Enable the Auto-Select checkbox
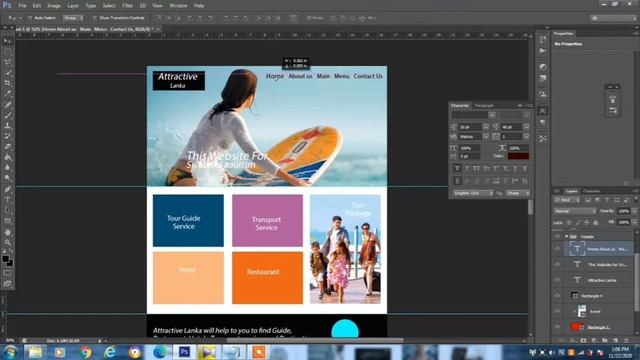The height and width of the screenshot is (360, 640). click(30, 18)
